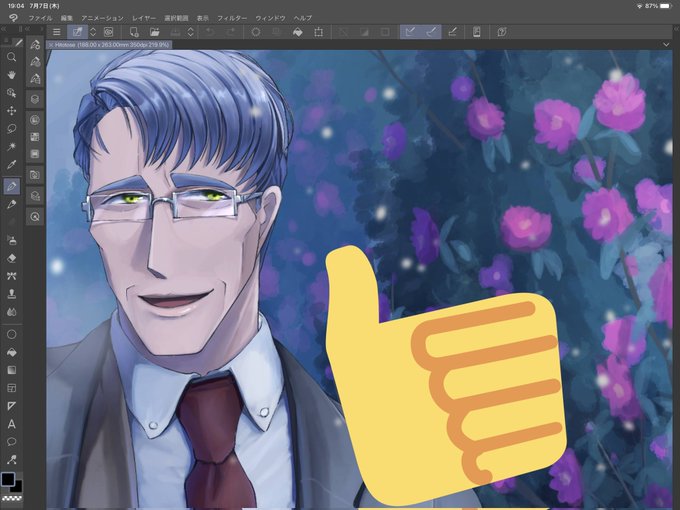Click the Clip Studio sync icon

point(108,32)
